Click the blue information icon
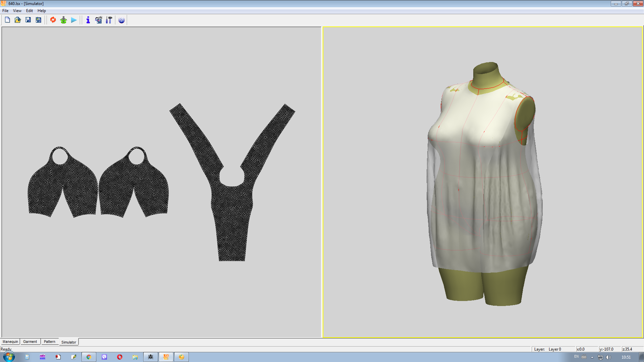The image size is (644, 362). (x=88, y=20)
